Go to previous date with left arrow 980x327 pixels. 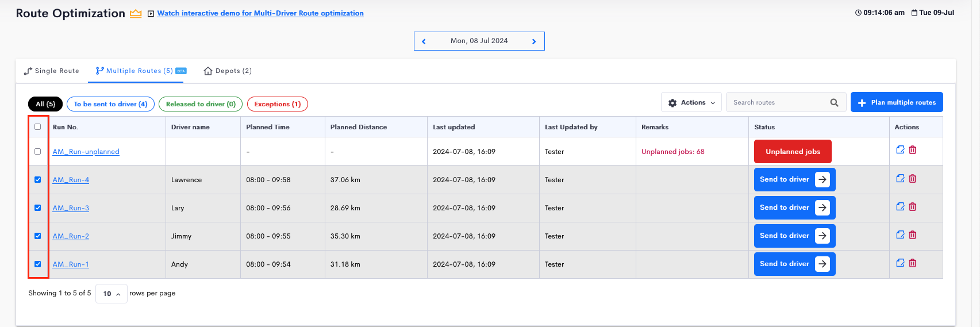424,41
